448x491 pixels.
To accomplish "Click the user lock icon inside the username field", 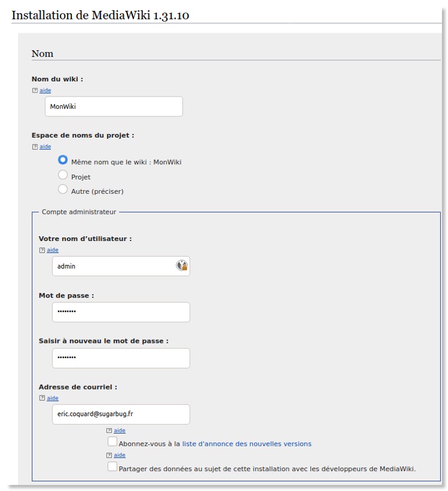I will (x=181, y=266).
